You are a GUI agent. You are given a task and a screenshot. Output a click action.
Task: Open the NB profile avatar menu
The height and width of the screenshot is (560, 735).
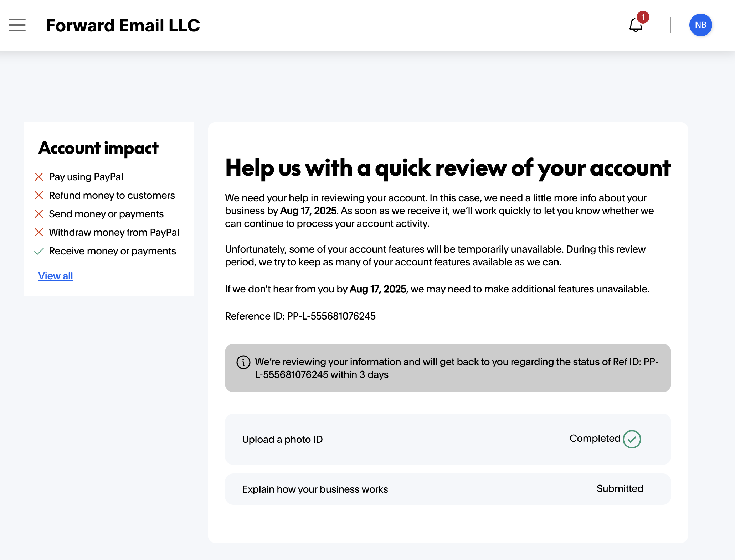pos(700,25)
